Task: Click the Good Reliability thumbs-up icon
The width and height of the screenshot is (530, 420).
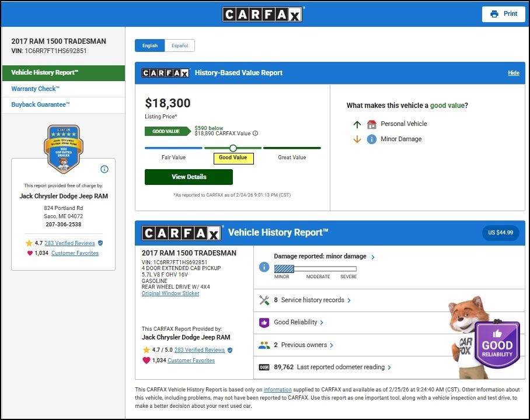Action: (x=264, y=323)
